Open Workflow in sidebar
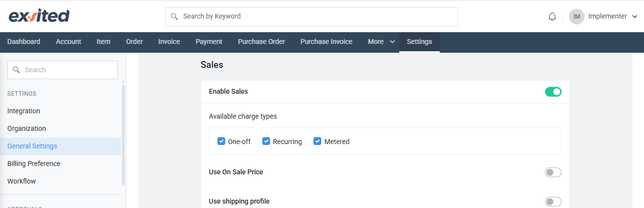This screenshot has height=208, width=644. [60, 181]
